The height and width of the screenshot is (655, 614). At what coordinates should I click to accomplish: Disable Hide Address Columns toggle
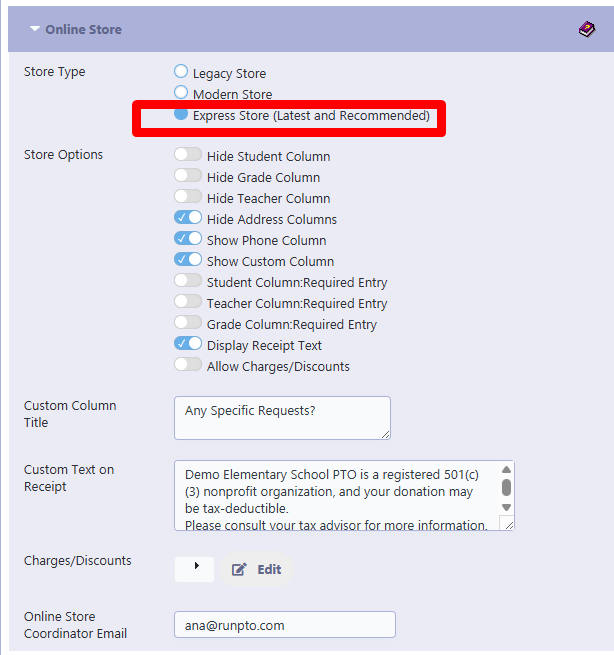pyautogui.click(x=188, y=217)
